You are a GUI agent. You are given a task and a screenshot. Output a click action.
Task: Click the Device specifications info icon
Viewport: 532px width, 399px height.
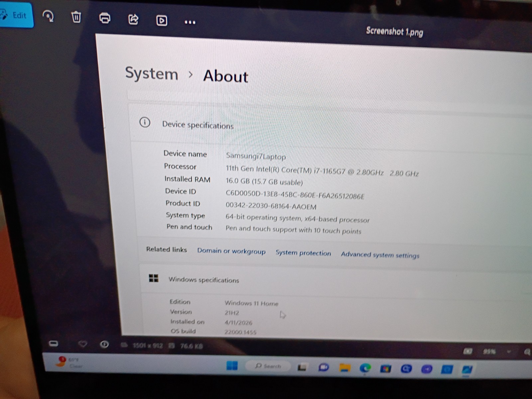point(145,122)
